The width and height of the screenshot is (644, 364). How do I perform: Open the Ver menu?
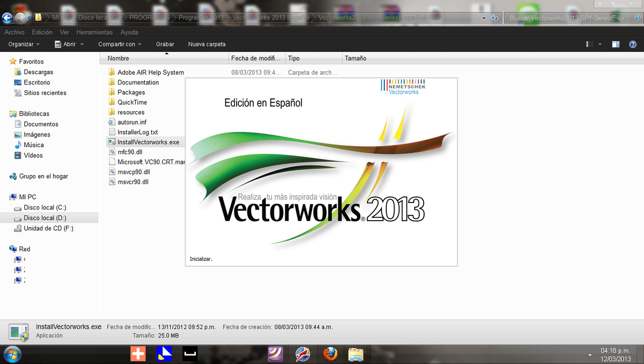64,32
